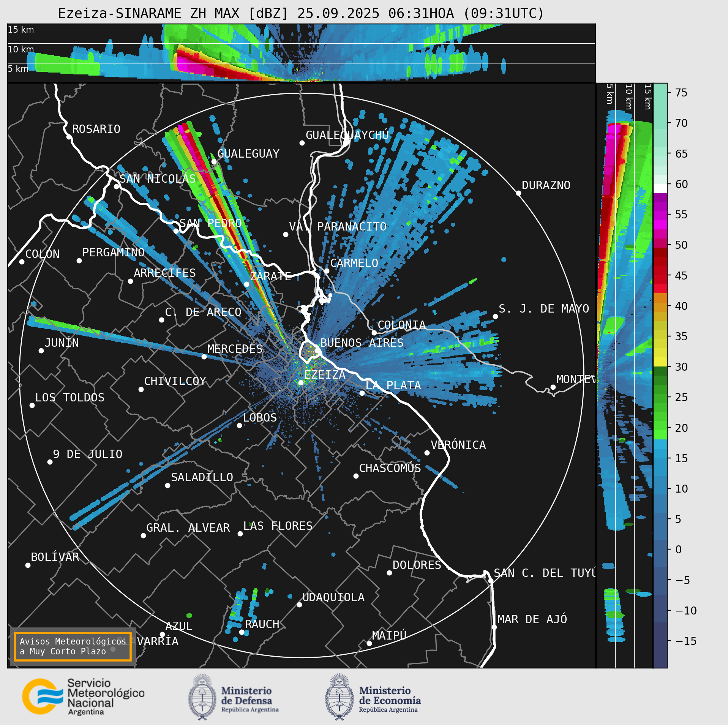Click the radar title with 06:31HOA timestamp
The width and height of the screenshot is (728, 725).
(301, 13)
